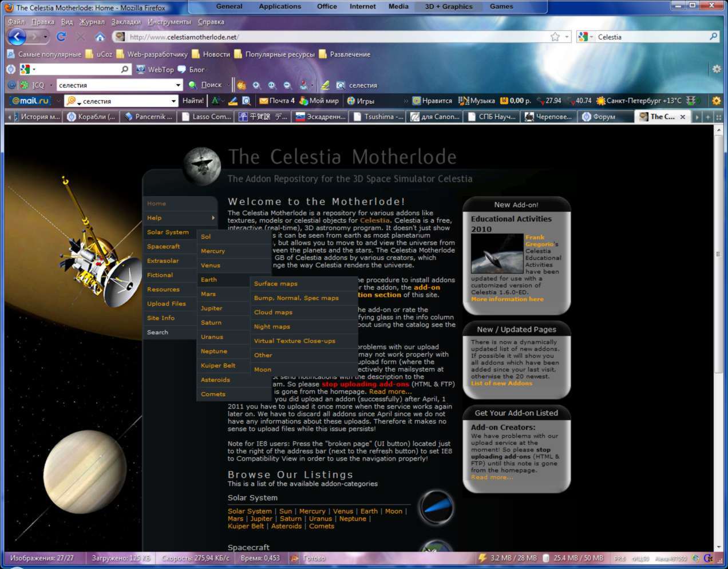Open the dropdown next to bookmark star
728x569 pixels.
tap(567, 37)
